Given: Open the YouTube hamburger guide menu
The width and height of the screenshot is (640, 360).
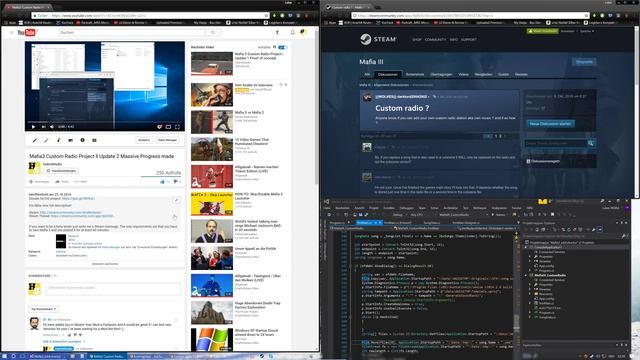Looking at the screenshot, I should (11, 33).
